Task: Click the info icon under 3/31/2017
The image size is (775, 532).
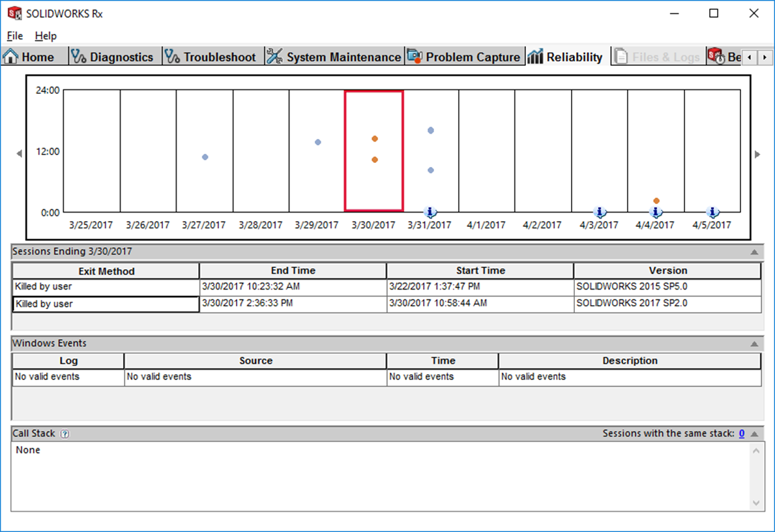Action: [430, 212]
